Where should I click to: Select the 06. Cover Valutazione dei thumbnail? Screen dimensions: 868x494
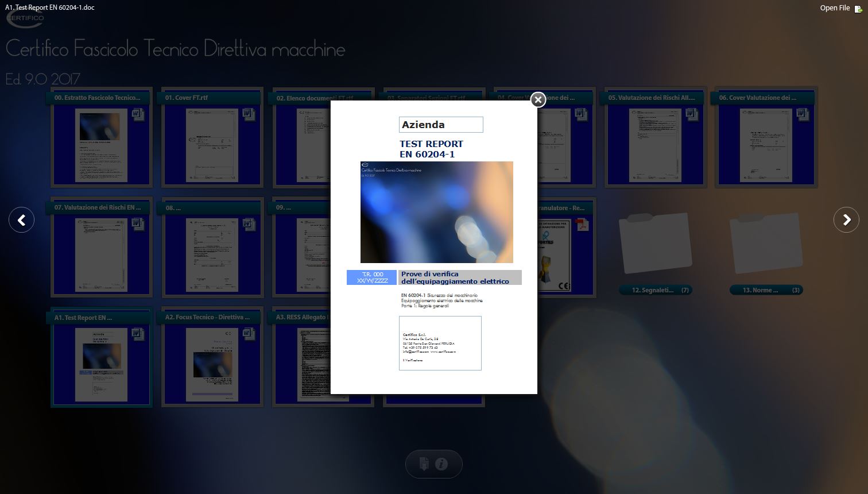[766, 145]
